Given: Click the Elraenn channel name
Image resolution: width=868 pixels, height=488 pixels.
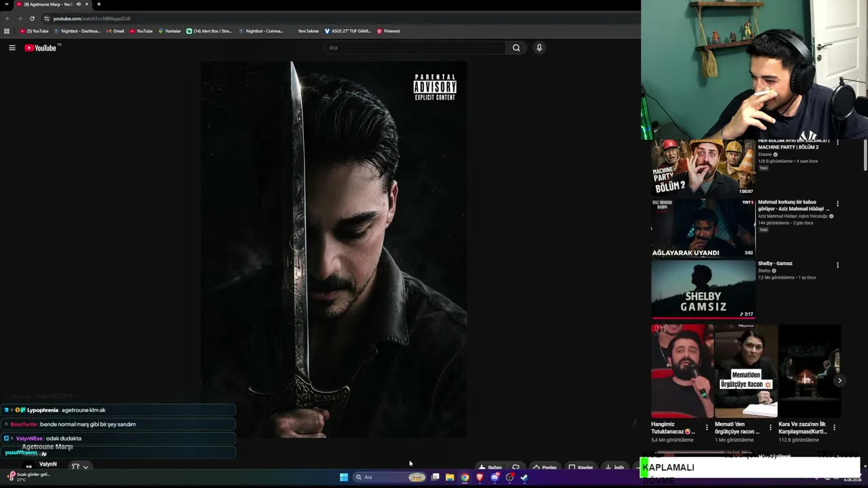Looking at the screenshot, I should pyautogui.click(x=765, y=155).
